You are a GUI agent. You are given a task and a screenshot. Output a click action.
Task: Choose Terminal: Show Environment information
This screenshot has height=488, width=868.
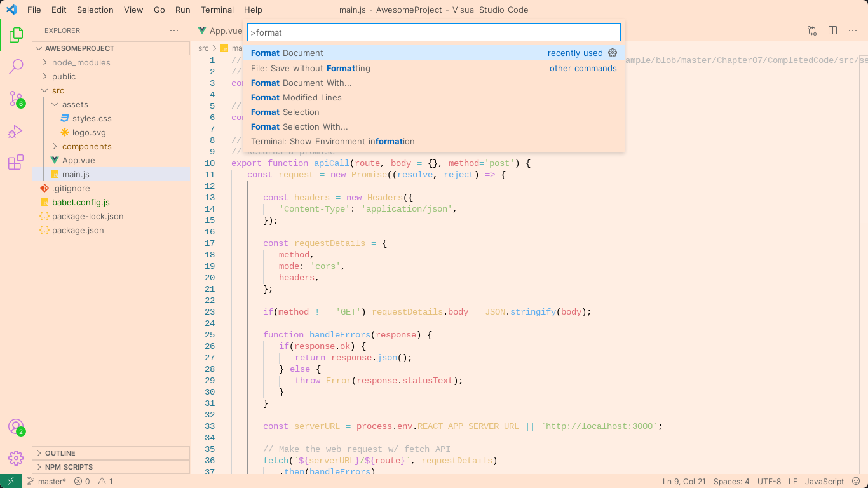click(x=434, y=141)
